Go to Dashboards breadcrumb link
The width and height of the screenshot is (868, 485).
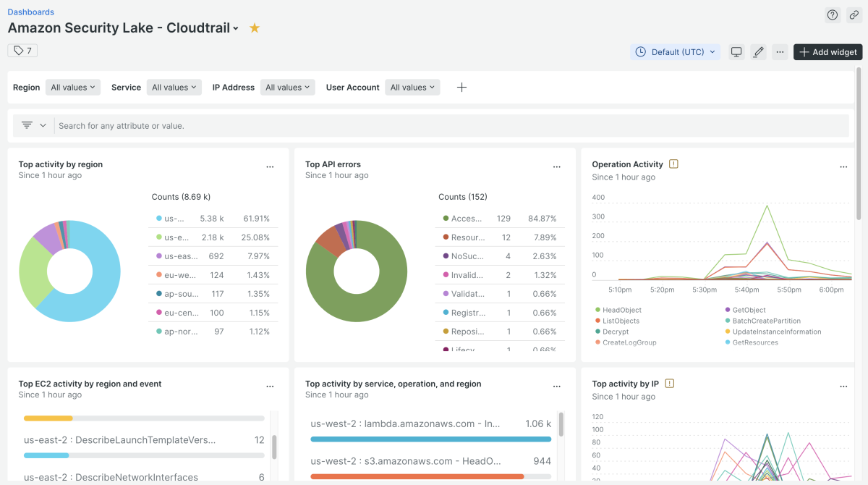[x=31, y=12]
